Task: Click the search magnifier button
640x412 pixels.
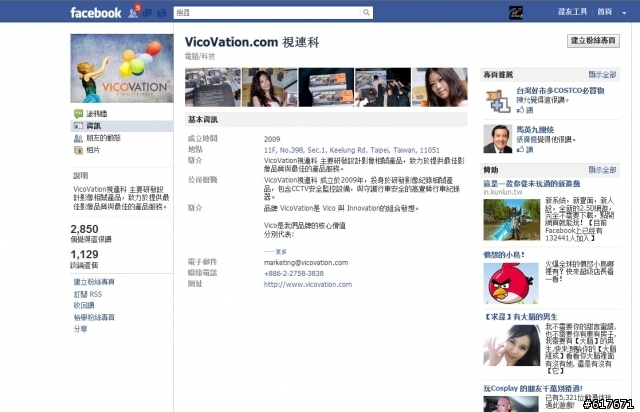Action: pyautogui.click(x=367, y=12)
